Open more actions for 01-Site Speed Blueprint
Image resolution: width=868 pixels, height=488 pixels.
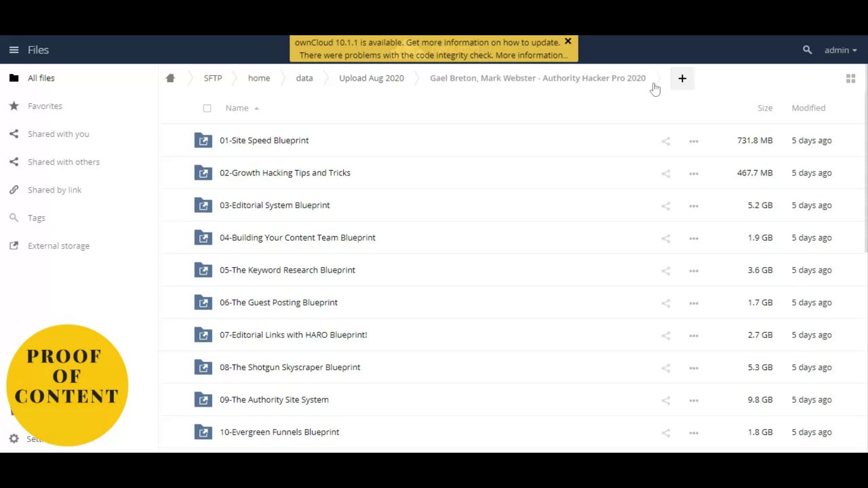(x=694, y=141)
